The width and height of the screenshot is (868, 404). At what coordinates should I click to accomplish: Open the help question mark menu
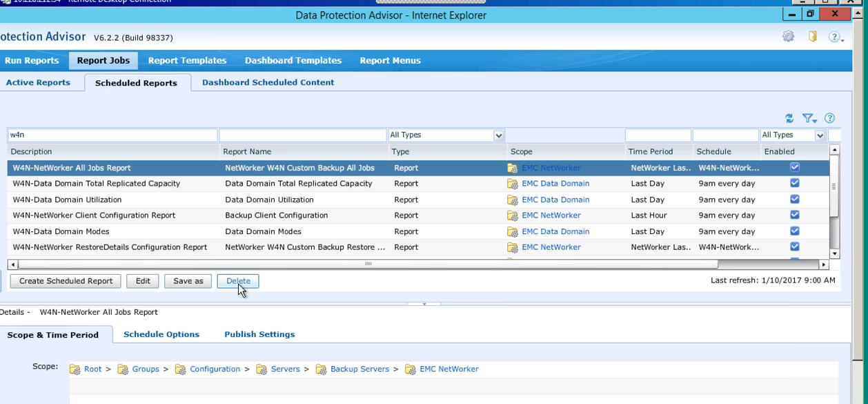835,37
